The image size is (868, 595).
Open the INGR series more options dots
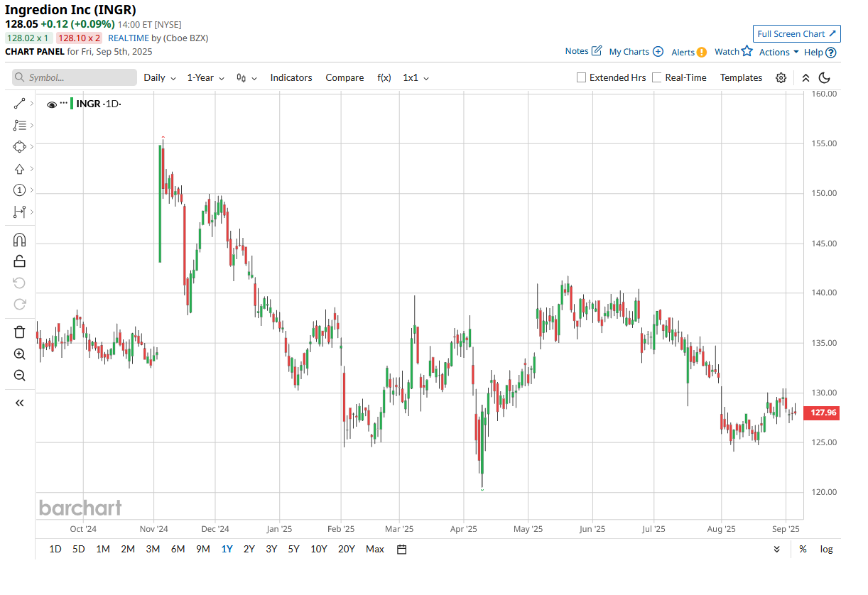(x=63, y=104)
